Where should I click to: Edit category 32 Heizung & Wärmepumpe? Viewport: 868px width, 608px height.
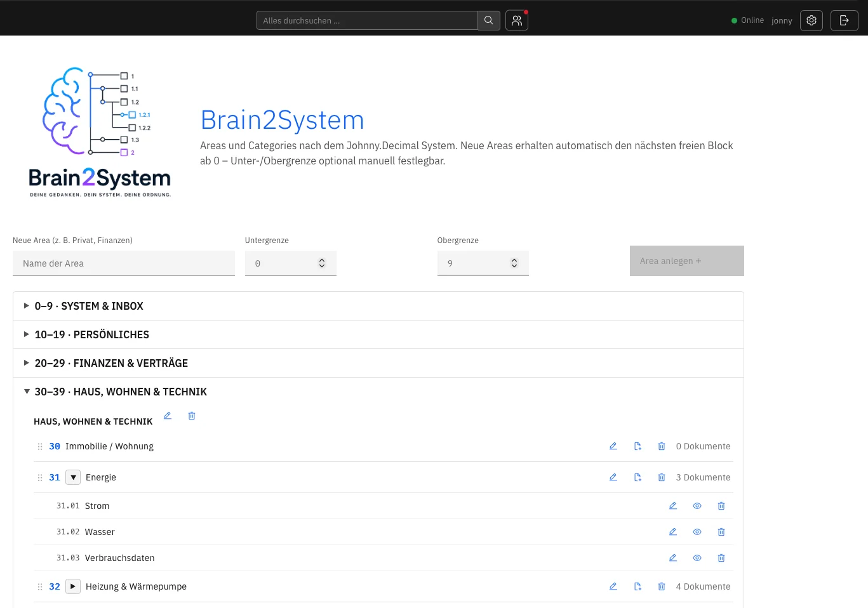pyautogui.click(x=613, y=586)
